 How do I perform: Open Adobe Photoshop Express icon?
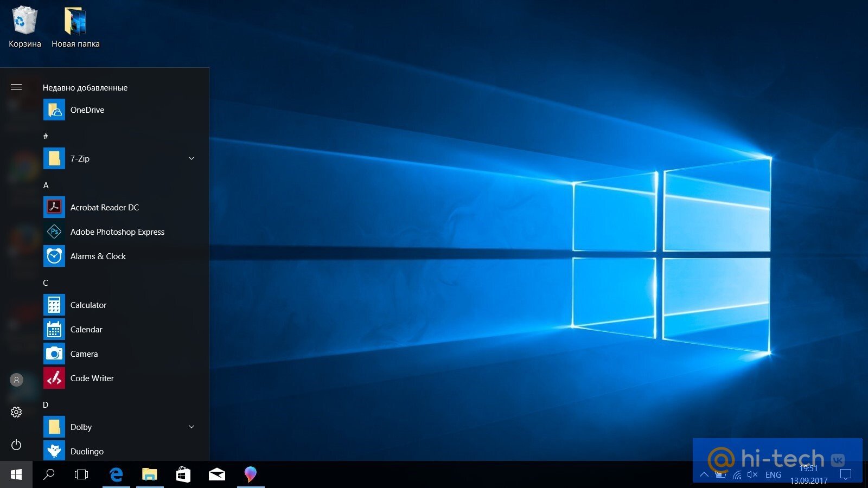pyautogui.click(x=54, y=232)
